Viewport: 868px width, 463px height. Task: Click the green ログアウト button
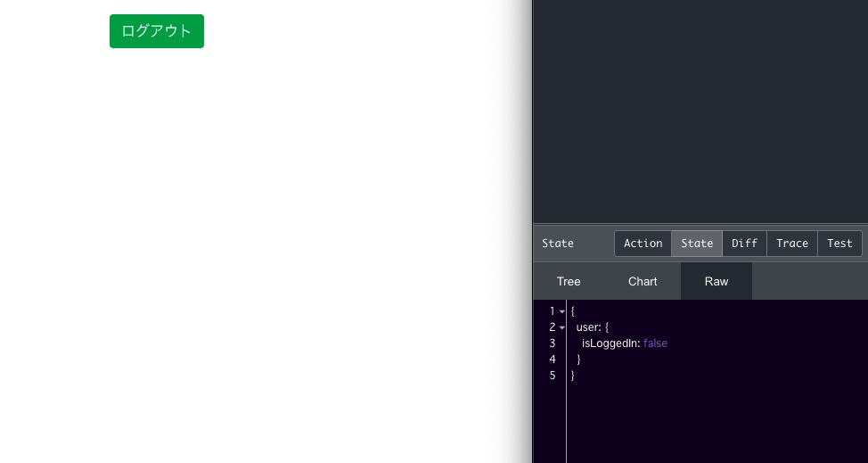[157, 31]
